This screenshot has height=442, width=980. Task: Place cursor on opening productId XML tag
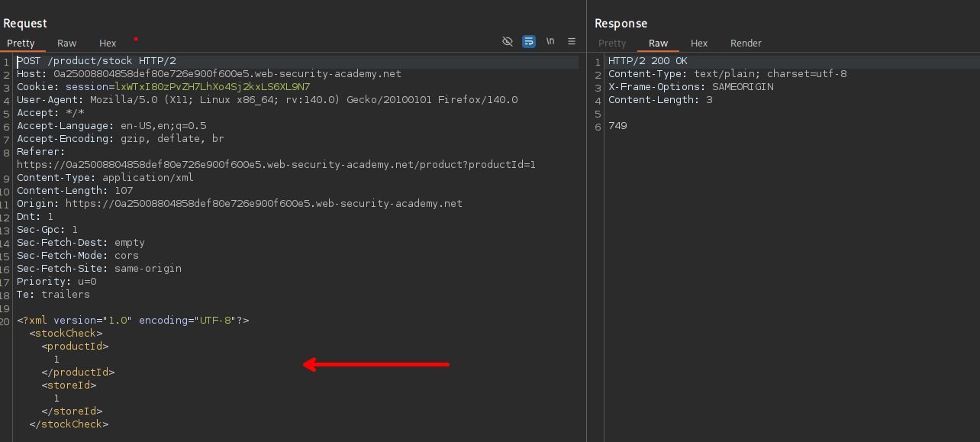tap(75, 347)
